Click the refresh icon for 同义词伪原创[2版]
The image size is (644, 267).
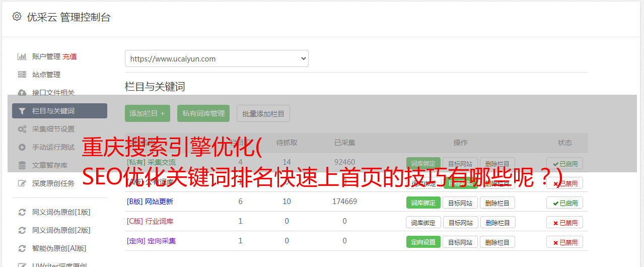click(22, 230)
